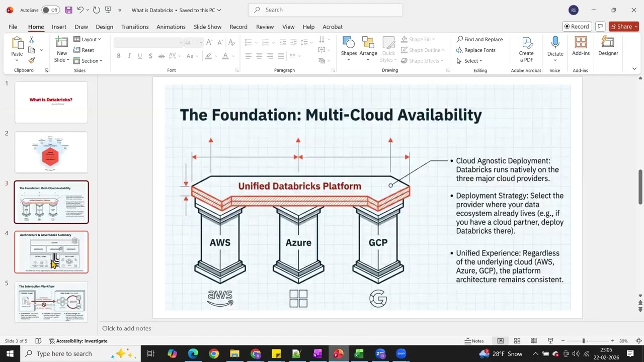Click Find and Replace
This screenshot has height=362, width=644.
(x=479, y=39)
